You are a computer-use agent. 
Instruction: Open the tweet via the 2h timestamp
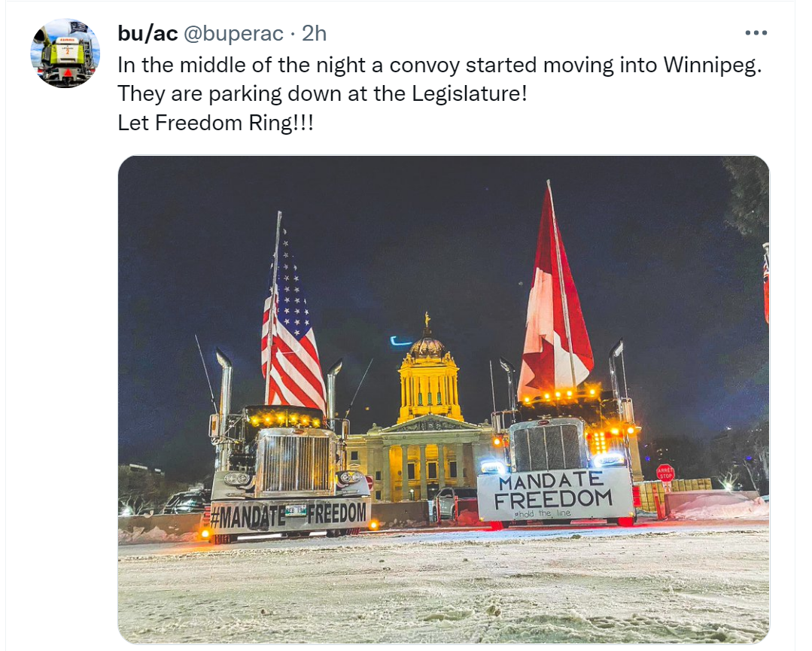314,33
